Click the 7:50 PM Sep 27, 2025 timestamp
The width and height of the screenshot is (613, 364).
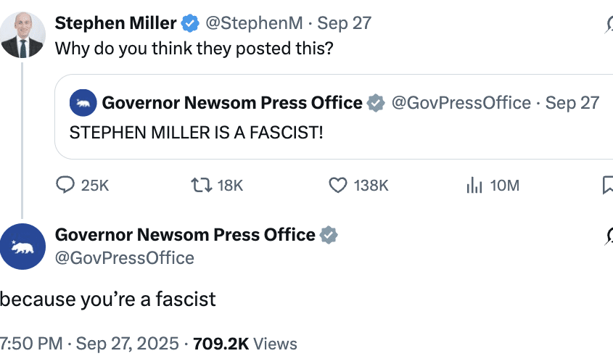pos(91,343)
